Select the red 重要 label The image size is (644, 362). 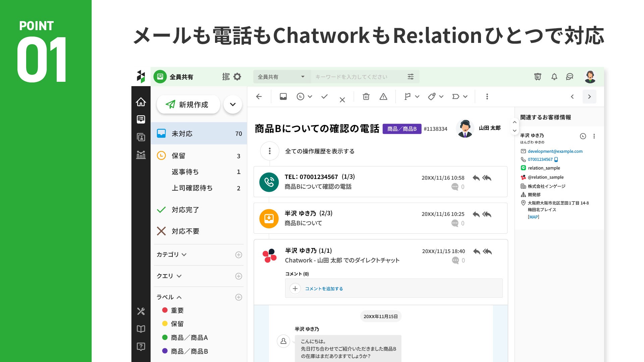click(177, 310)
